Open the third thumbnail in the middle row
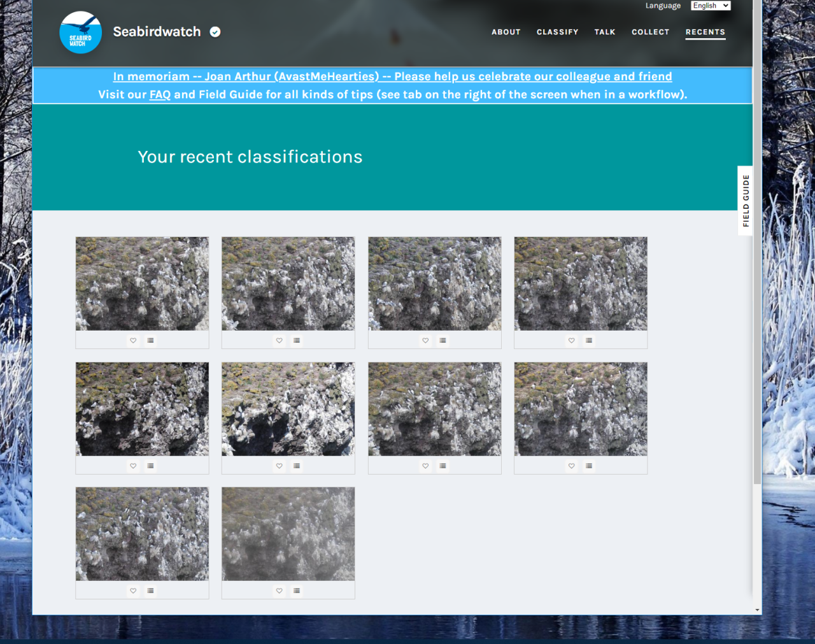This screenshot has width=815, height=644. (435, 409)
